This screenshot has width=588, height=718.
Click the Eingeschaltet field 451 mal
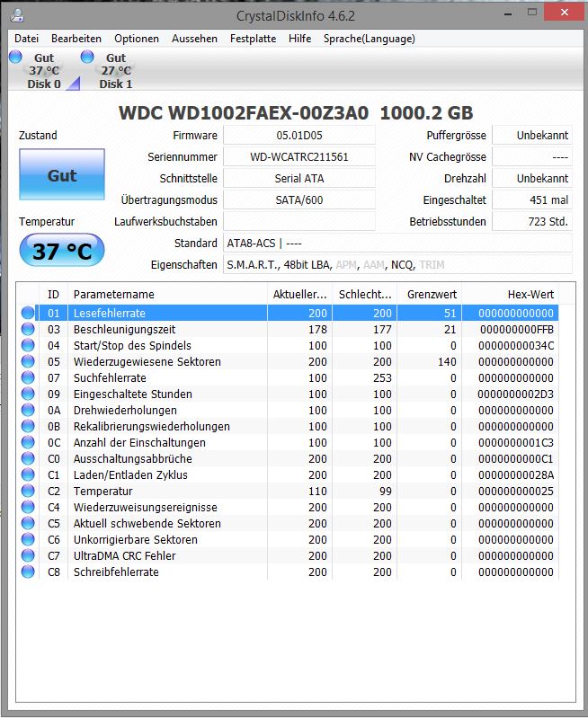point(532,199)
